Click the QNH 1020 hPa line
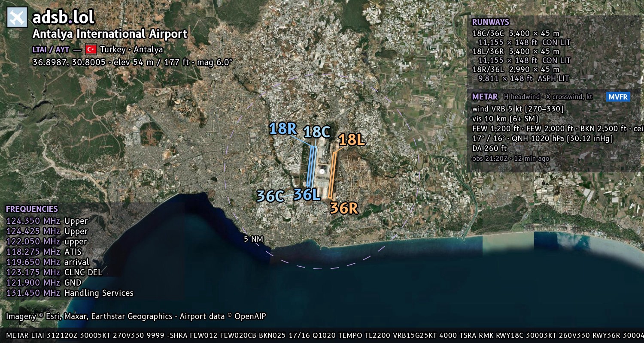This screenshot has width=644, height=343. click(x=542, y=138)
